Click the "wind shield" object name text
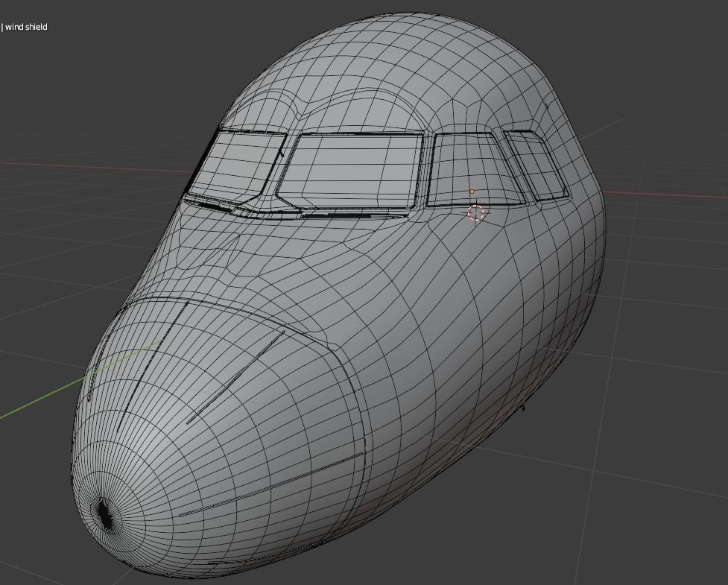This screenshot has width=728, height=585. tap(26, 27)
